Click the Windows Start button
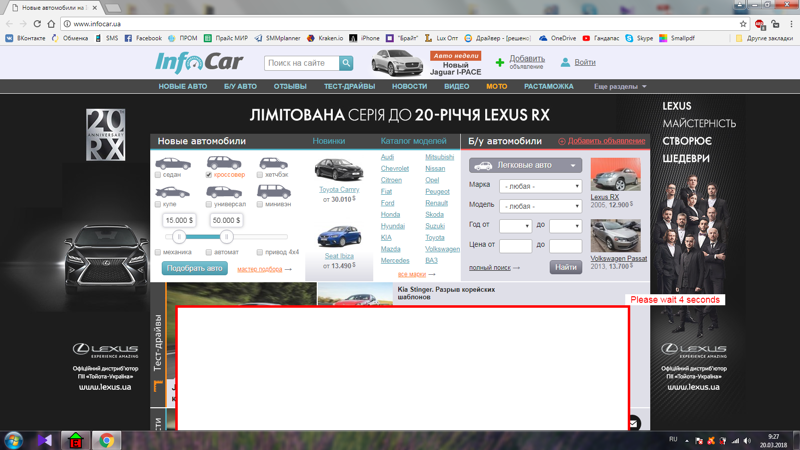The width and height of the screenshot is (800, 450). point(13,440)
